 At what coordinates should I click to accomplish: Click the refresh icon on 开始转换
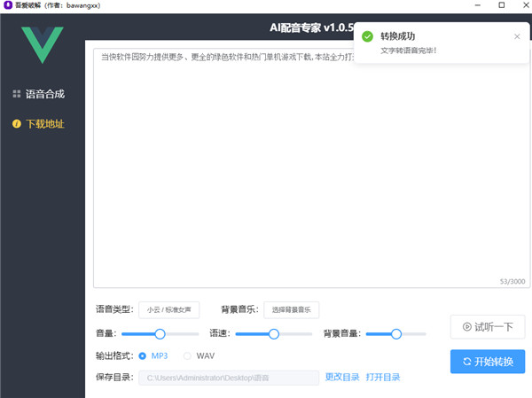[x=466, y=362]
